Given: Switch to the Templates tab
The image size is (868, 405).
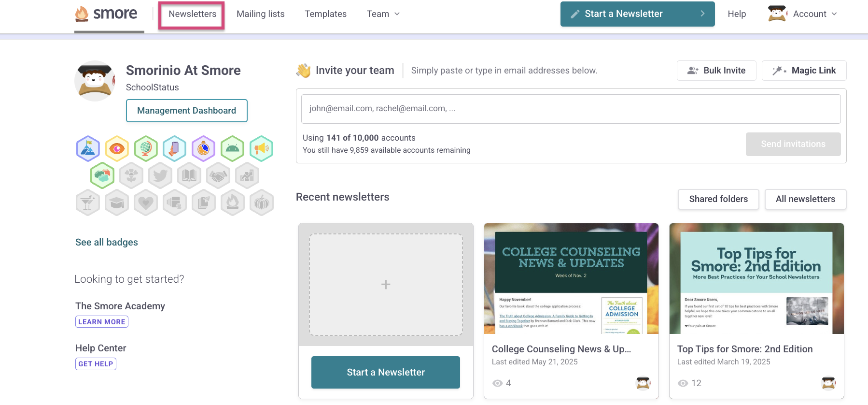Looking at the screenshot, I should pyautogui.click(x=325, y=14).
